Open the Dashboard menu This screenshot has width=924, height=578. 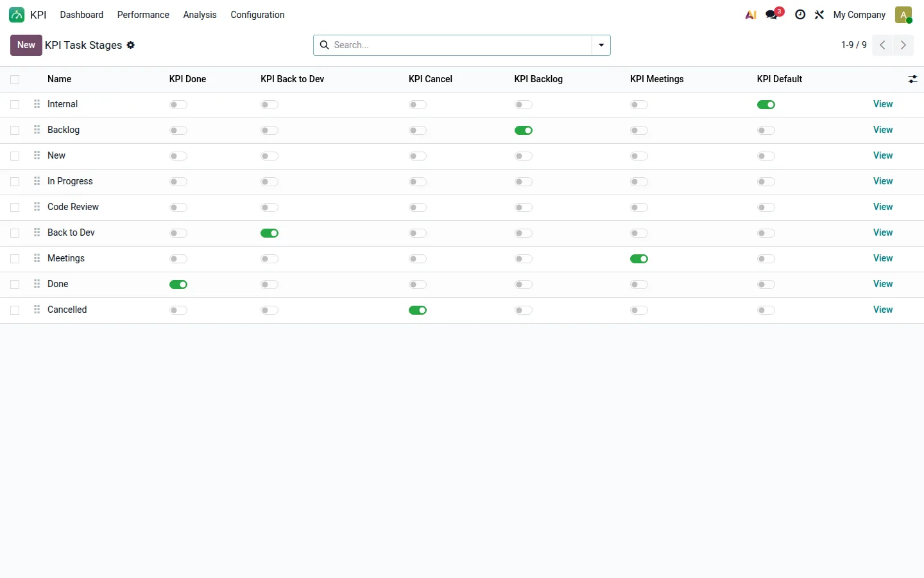pos(81,15)
